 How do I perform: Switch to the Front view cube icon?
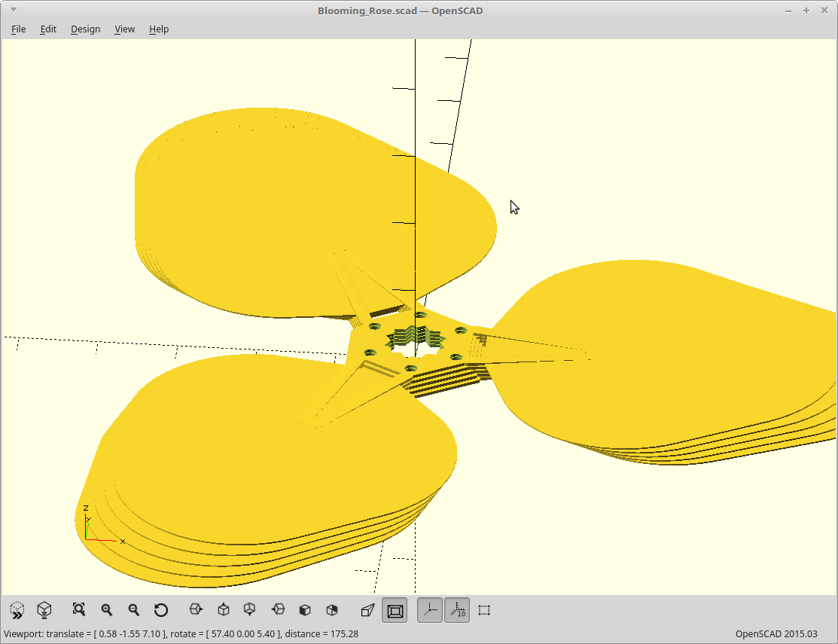pyautogui.click(x=305, y=610)
